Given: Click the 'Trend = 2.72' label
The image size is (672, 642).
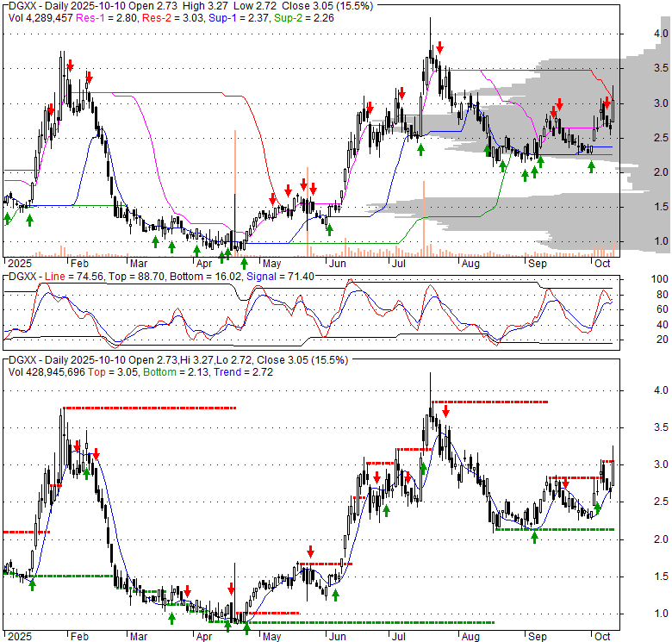Looking at the screenshot, I should click(x=243, y=372).
